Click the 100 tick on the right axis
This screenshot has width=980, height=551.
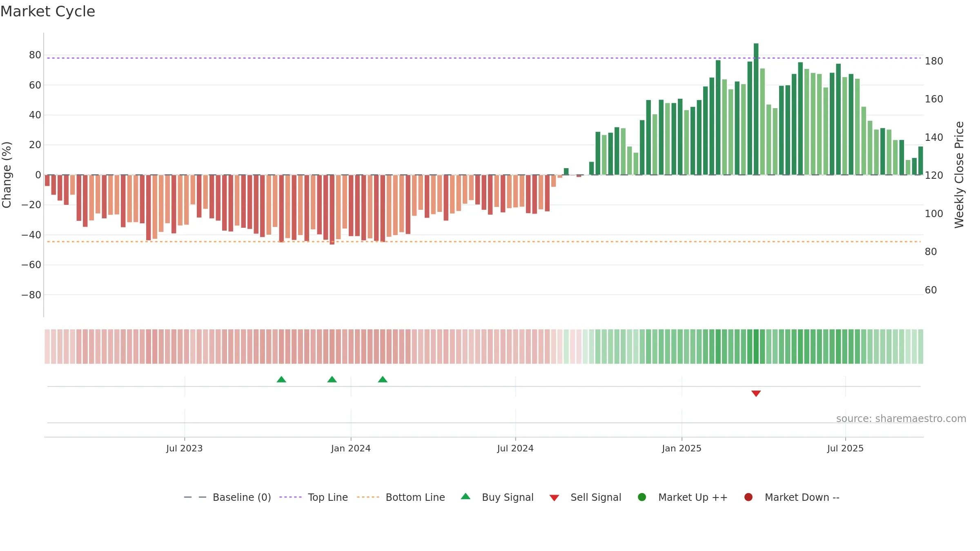934,213
